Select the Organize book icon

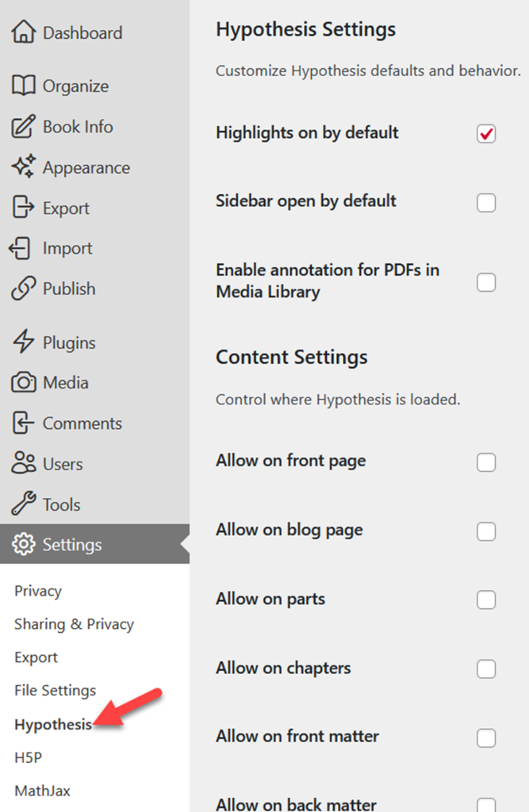(x=24, y=86)
